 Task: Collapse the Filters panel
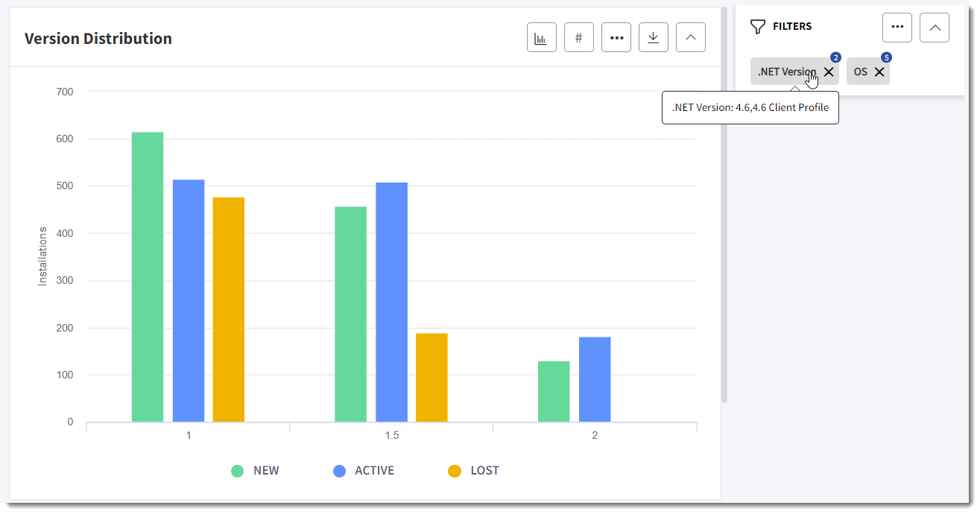click(x=935, y=27)
